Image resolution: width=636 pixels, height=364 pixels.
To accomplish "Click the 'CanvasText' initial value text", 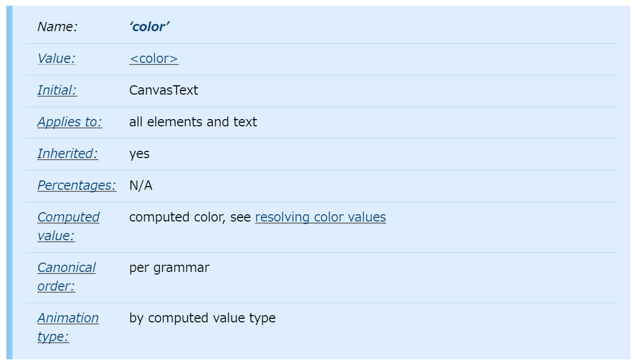I will [x=163, y=90].
